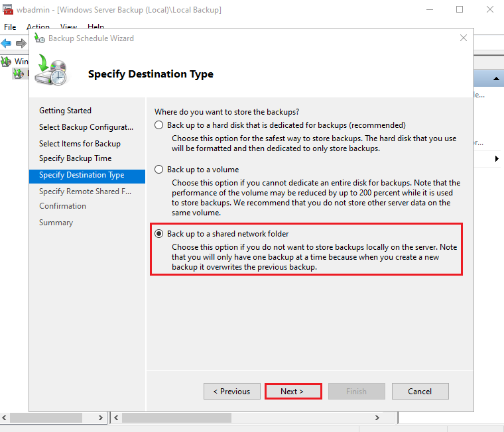This screenshot has width=504, height=432.
Task: Select Back up to a volume option
Action: pyautogui.click(x=158, y=170)
